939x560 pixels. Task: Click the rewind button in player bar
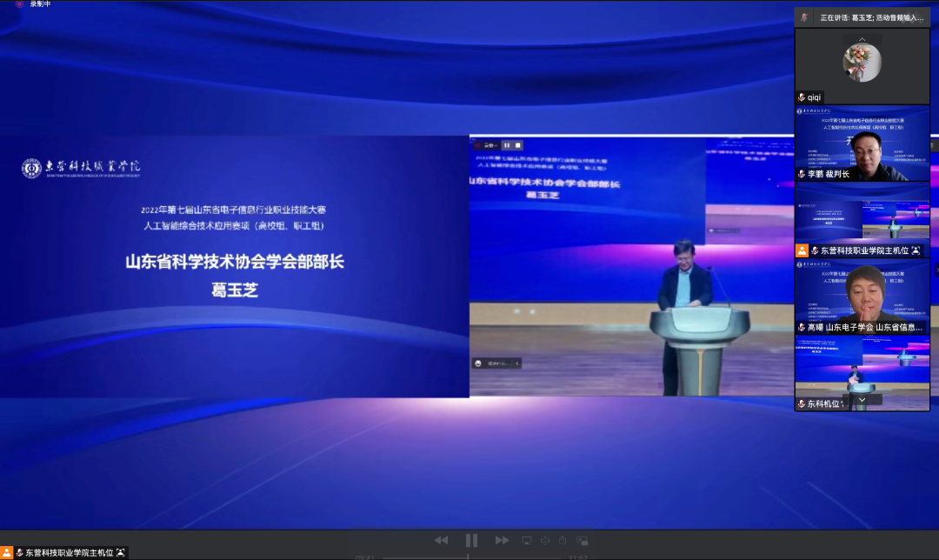441,540
